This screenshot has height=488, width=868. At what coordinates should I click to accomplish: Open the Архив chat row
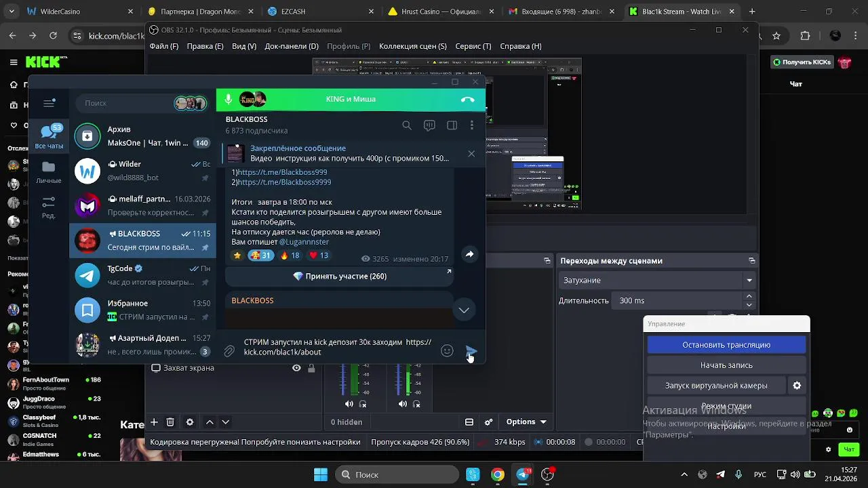142,136
